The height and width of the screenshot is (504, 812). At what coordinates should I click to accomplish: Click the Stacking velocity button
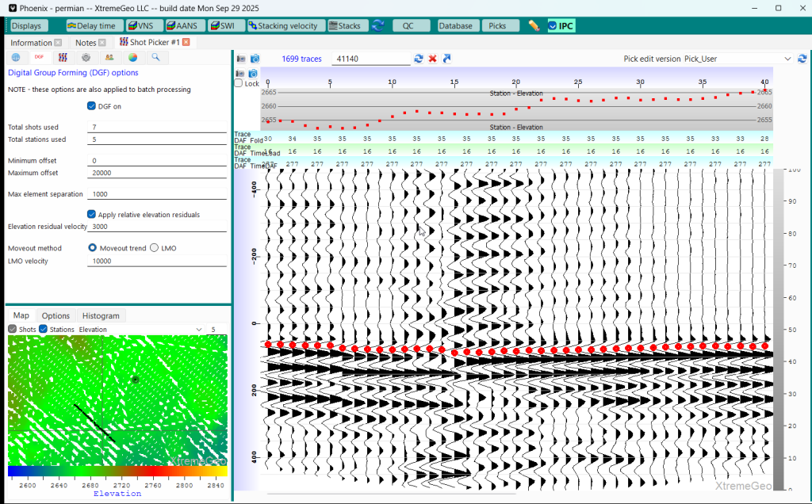[x=283, y=25]
